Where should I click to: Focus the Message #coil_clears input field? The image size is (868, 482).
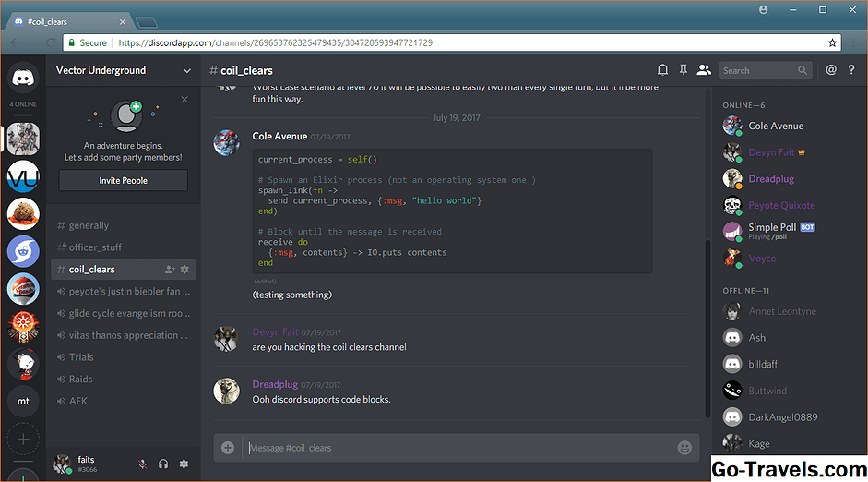pyautogui.click(x=457, y=448)
